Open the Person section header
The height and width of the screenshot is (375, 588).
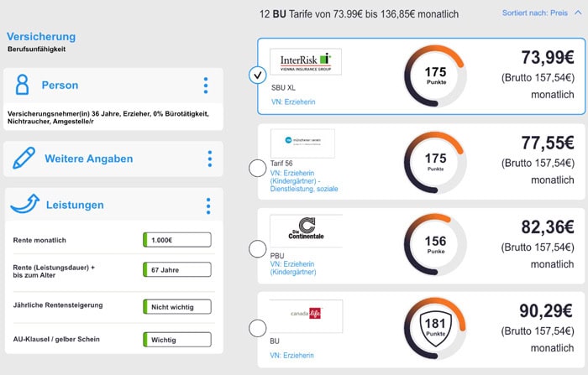(113, 86)
